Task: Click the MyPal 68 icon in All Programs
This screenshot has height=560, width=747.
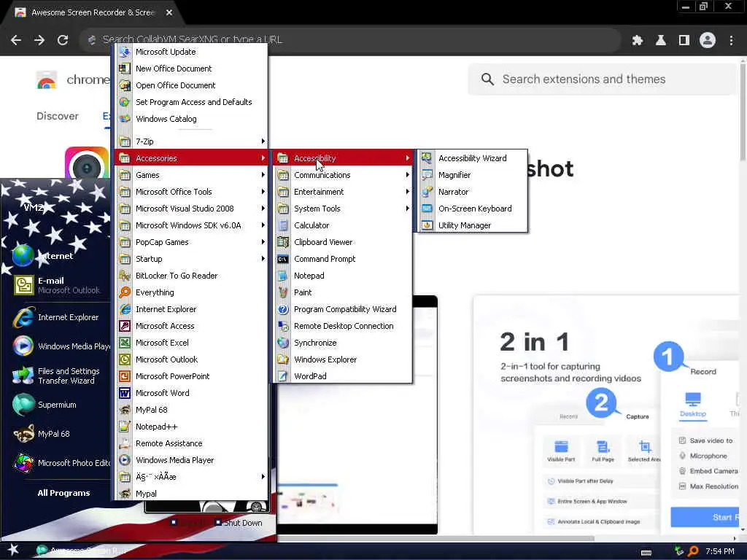Action: click(125, 410)
